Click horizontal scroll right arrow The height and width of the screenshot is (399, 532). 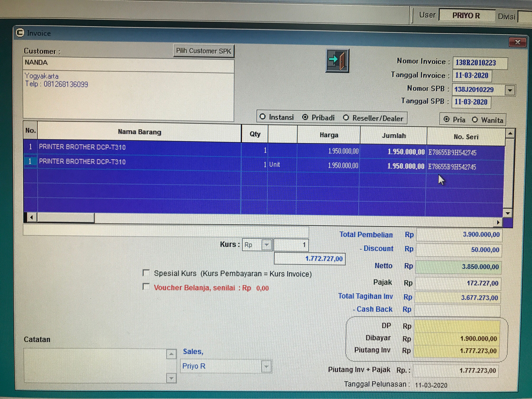tap(498, 222)
